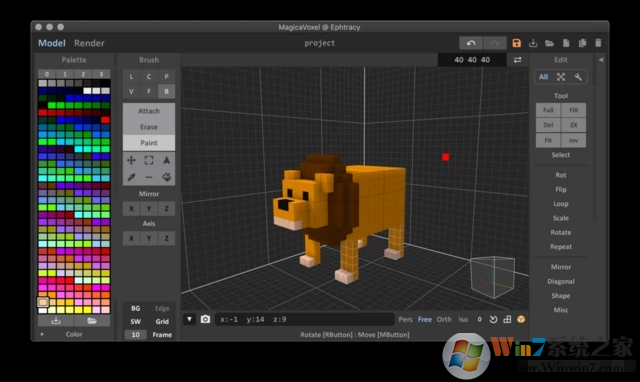The height and width of the screenshot is (382, 640).
Task: Select the paint bucket replace color tool
Action: pos(167,177)
